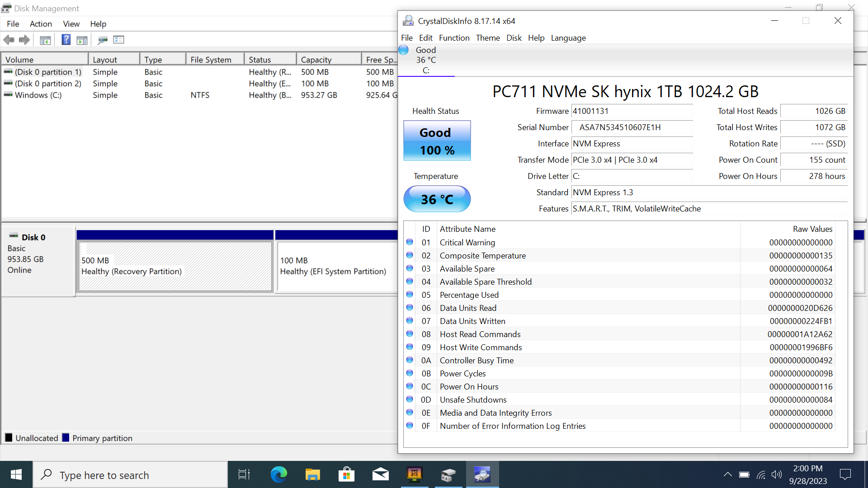
Task: Open CrystalDiskInfo Edit menu
Action: coord(425,38)
